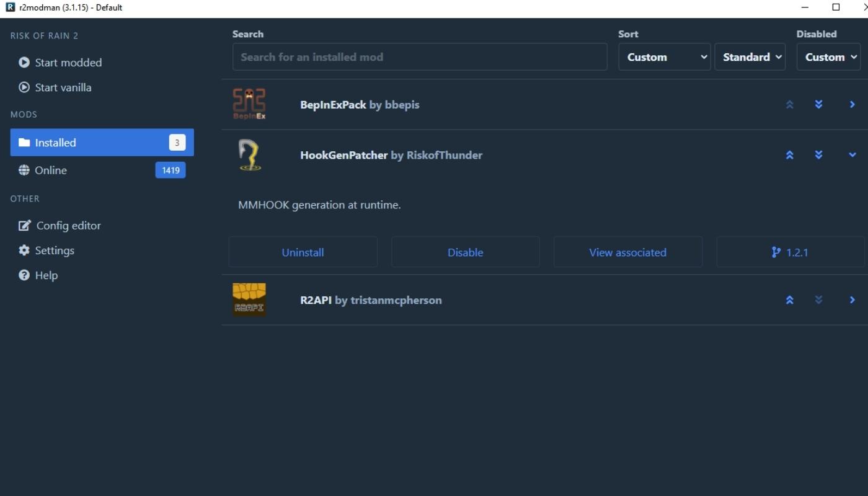Click the Start modded play icon
Screen dimensions: 868x496
coord(24,63)
